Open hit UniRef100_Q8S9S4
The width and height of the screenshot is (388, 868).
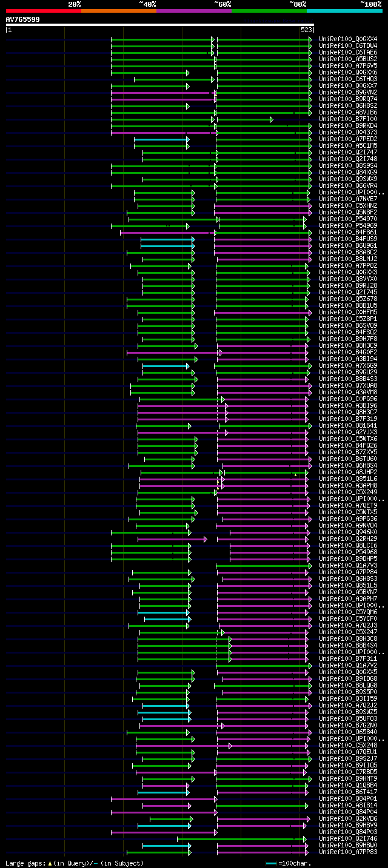348,165
